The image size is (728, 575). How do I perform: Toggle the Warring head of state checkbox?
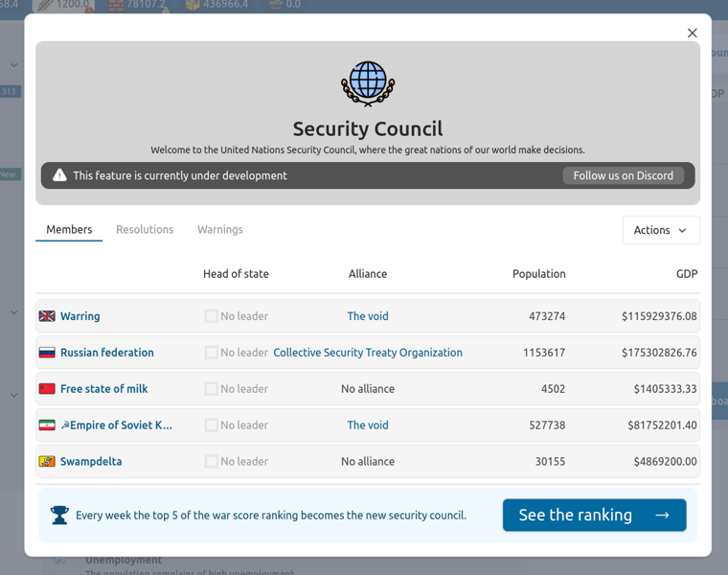(x=211, y=316)
